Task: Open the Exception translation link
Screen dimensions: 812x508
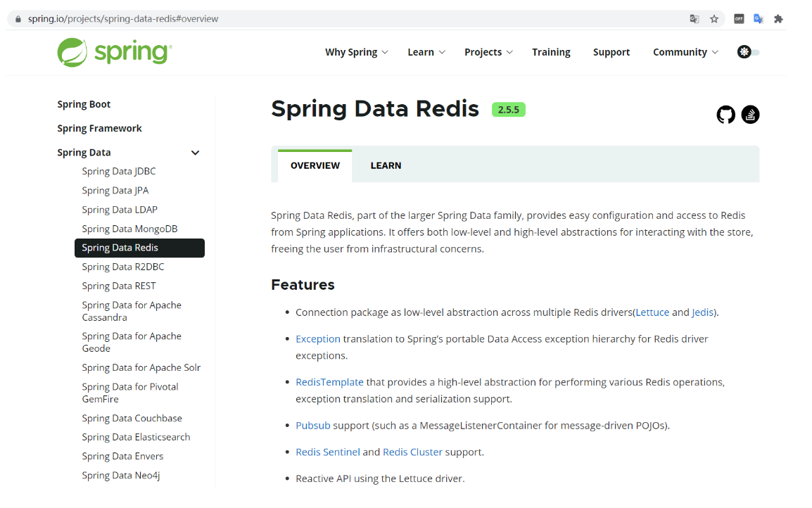Action: pos(318,339)
